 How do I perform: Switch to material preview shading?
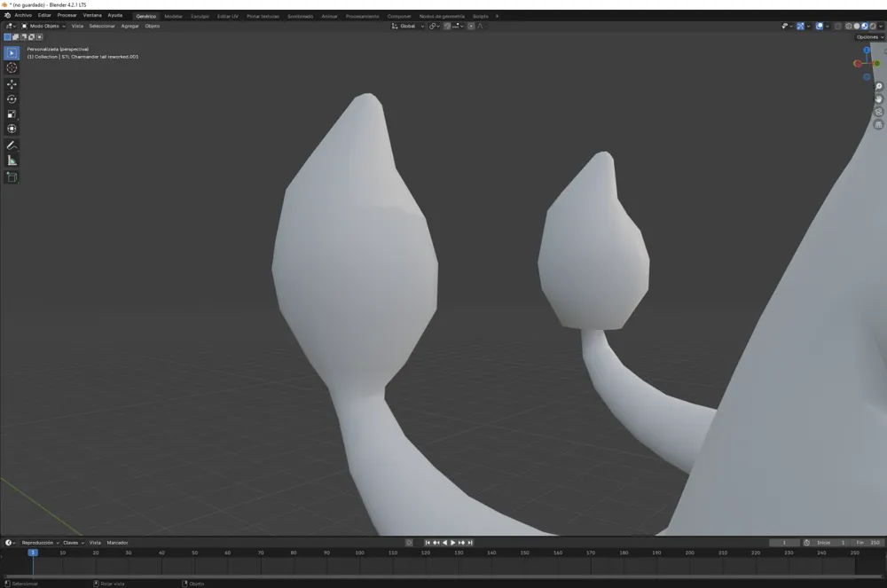tap(864, 26)
